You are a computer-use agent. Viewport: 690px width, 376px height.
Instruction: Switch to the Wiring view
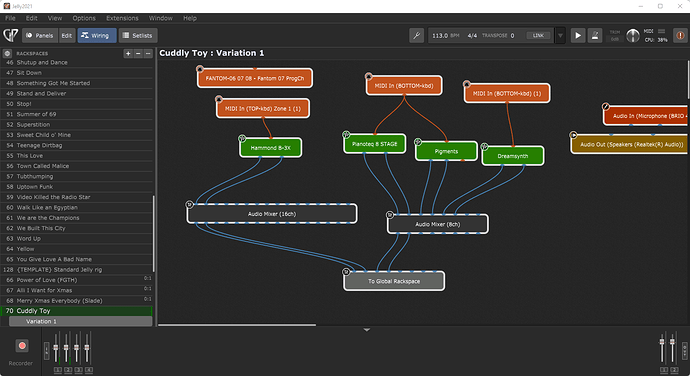click(x=97, y=35)
